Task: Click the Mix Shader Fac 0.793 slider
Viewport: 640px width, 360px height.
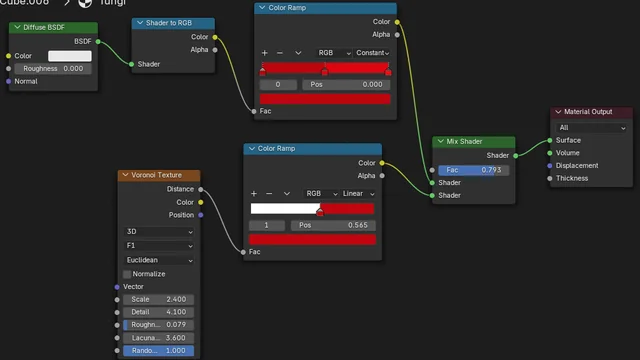Action: point(473,170)
